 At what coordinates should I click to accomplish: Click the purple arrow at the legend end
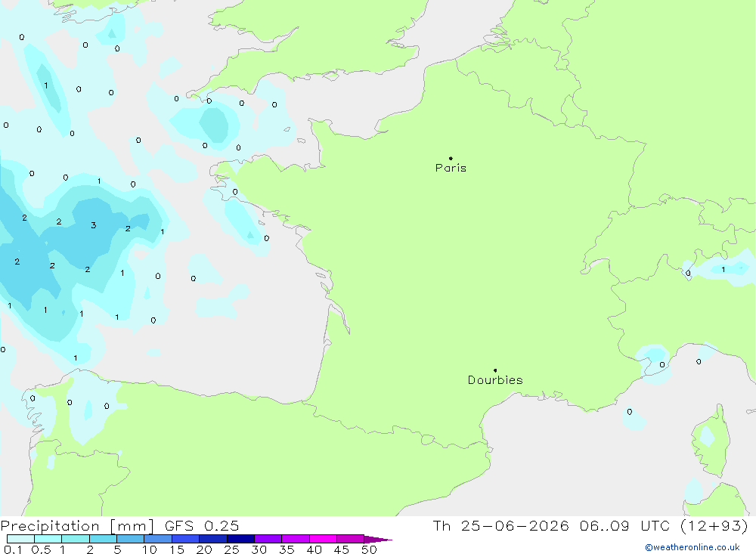click(378, 540)
